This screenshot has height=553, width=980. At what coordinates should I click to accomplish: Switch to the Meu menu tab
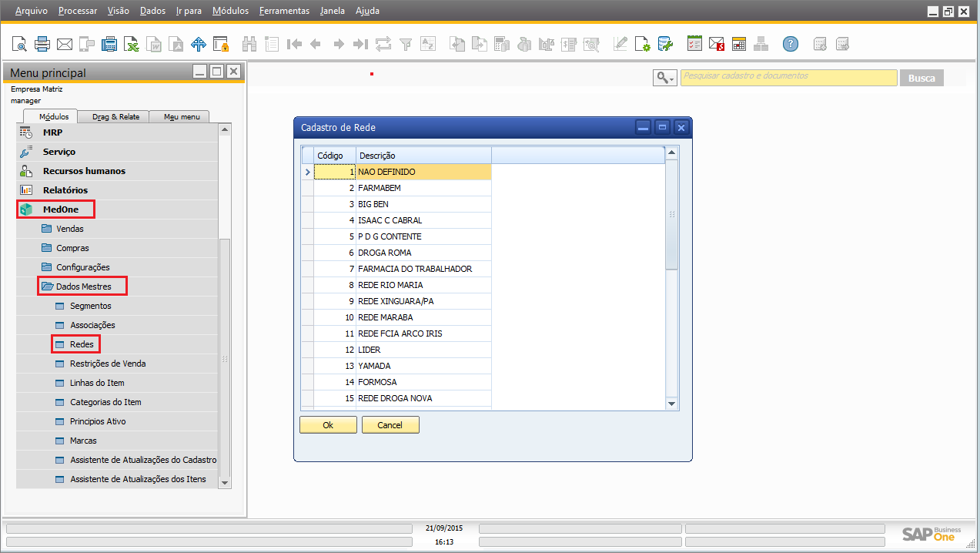click(181, 117)
